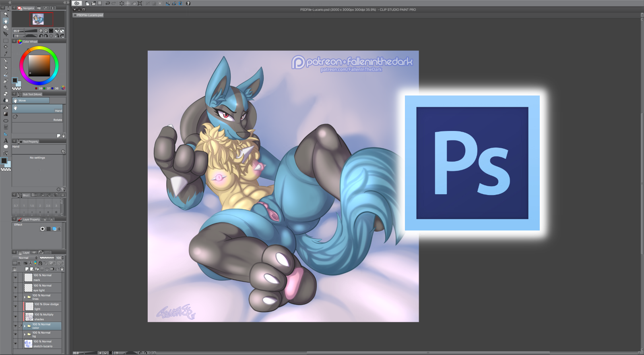Click the Open file folder icon
Screen dimensions: 644x355
pyautogui.click(x=93, y=3)
